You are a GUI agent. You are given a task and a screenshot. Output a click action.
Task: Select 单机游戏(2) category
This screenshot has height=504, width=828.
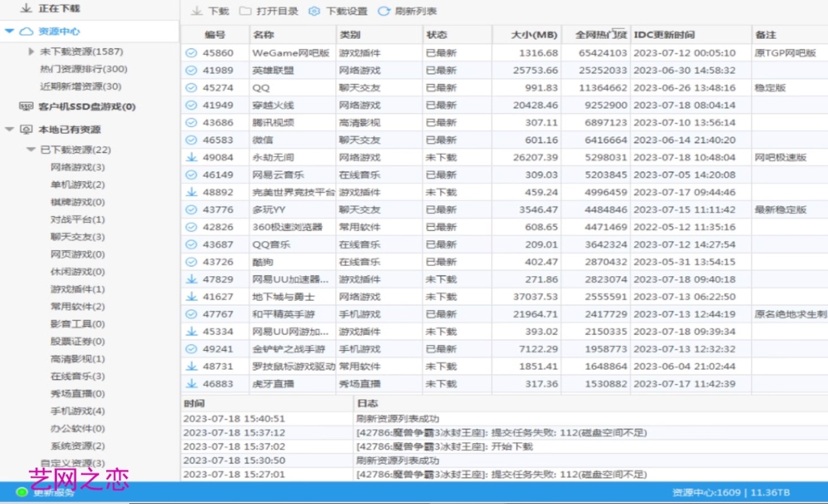(x=78, y=185)
